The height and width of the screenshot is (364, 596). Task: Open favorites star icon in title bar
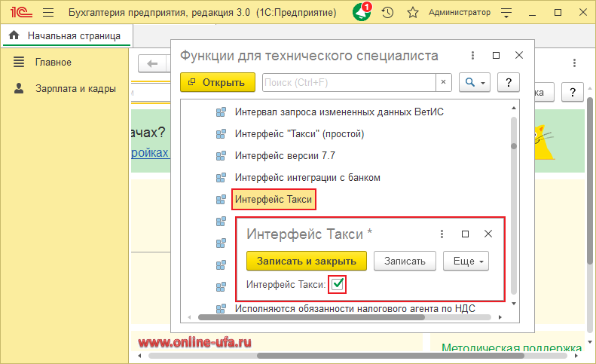[x=413, y=13]
